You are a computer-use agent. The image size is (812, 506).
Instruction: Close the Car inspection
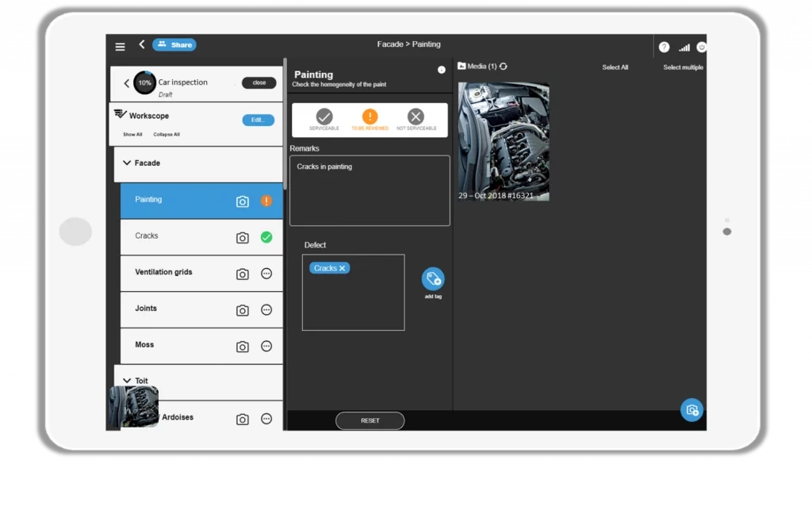(x=259, y=82)
